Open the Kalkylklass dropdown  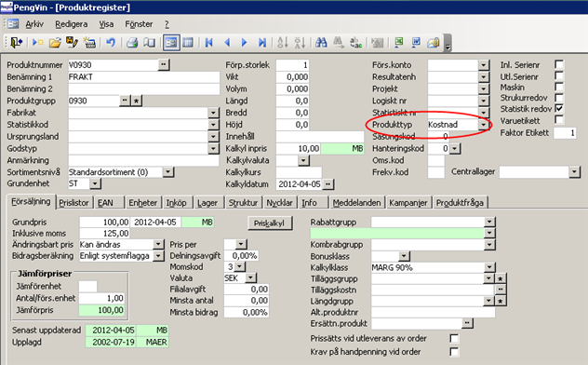[489, 267]
